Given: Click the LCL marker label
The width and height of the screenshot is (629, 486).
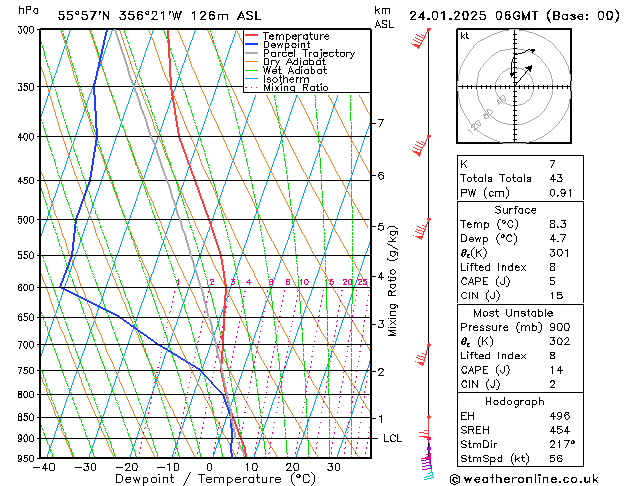Looking at the screenshot, I should click(392, 438).
